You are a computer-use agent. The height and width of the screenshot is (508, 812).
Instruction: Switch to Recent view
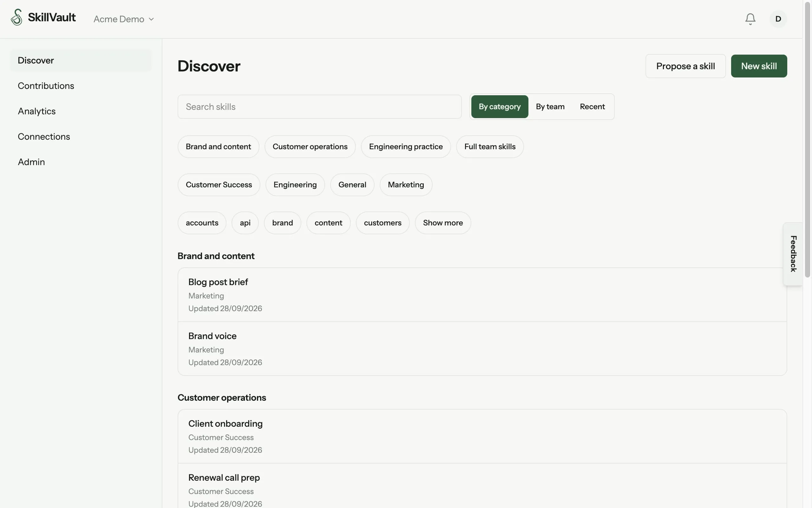click(x=592, y=107)
